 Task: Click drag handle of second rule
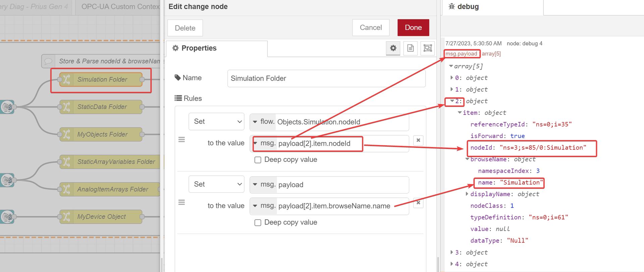[x=181, y=202]
